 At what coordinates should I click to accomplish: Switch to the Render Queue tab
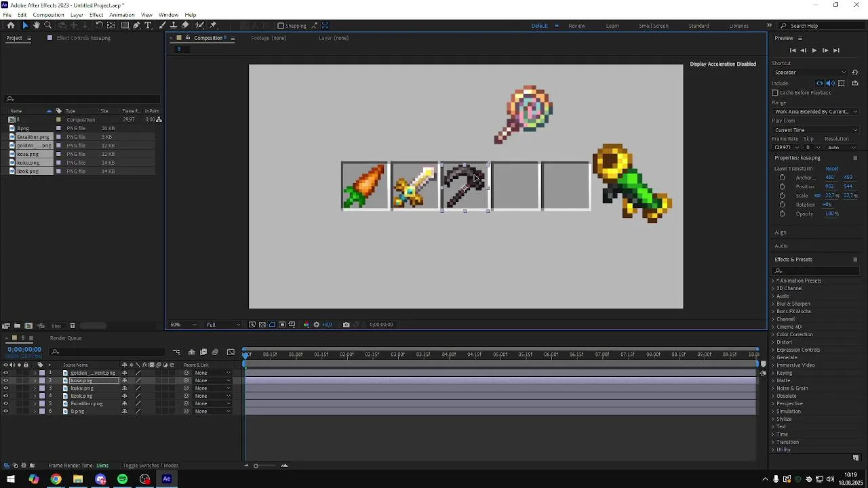pos(66,338)
